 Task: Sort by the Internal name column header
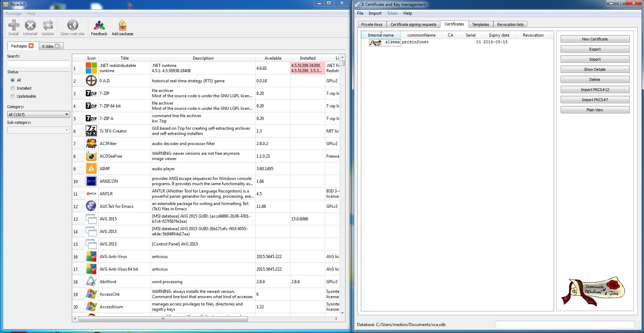click(x=381, y=35)
